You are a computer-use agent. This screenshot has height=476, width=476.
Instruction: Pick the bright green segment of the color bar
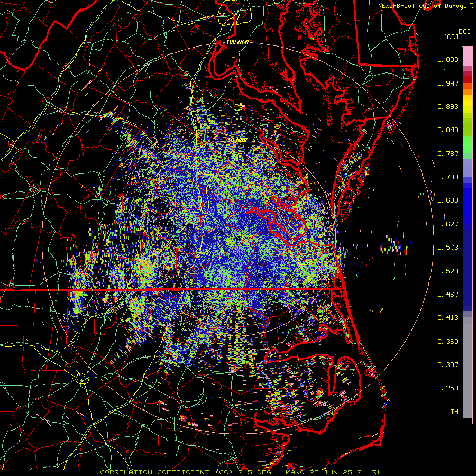(467, 144)
